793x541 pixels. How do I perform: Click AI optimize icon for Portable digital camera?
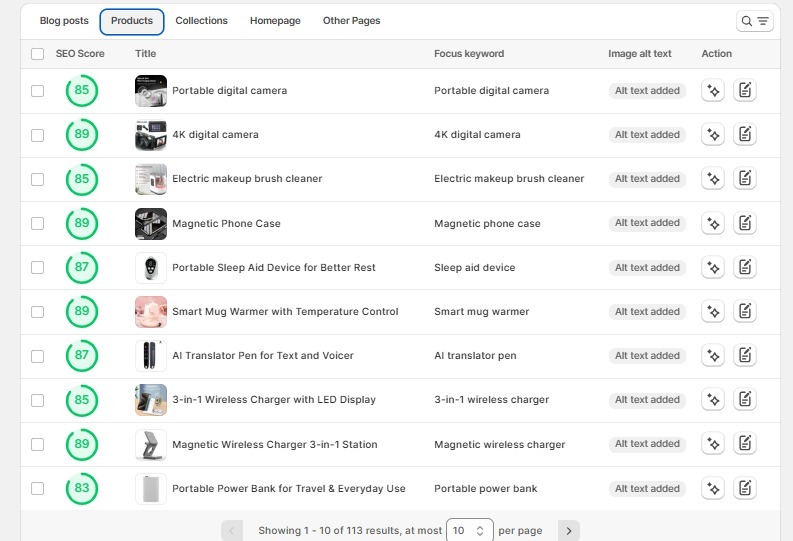tap(712, 91)
